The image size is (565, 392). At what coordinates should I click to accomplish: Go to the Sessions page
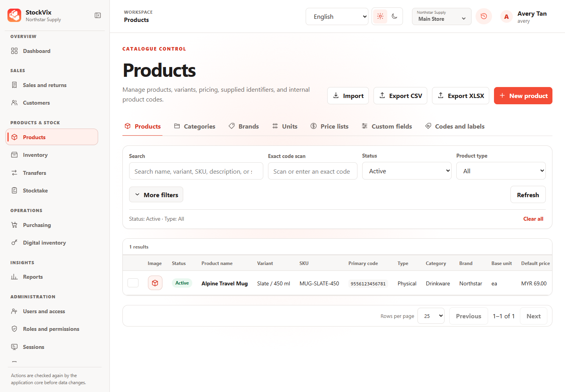click(52, 347)
